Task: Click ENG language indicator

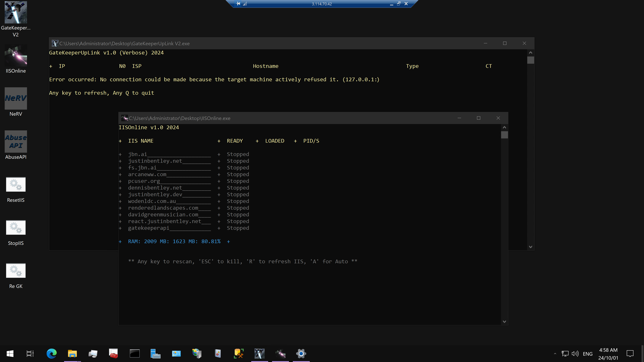Action: 588,354
